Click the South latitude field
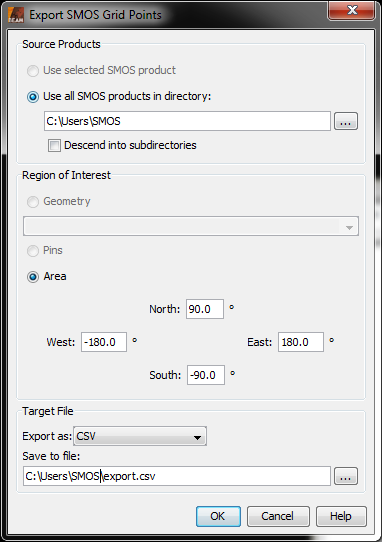This screenshot has width=382, height=542. (x=206, y=375)
